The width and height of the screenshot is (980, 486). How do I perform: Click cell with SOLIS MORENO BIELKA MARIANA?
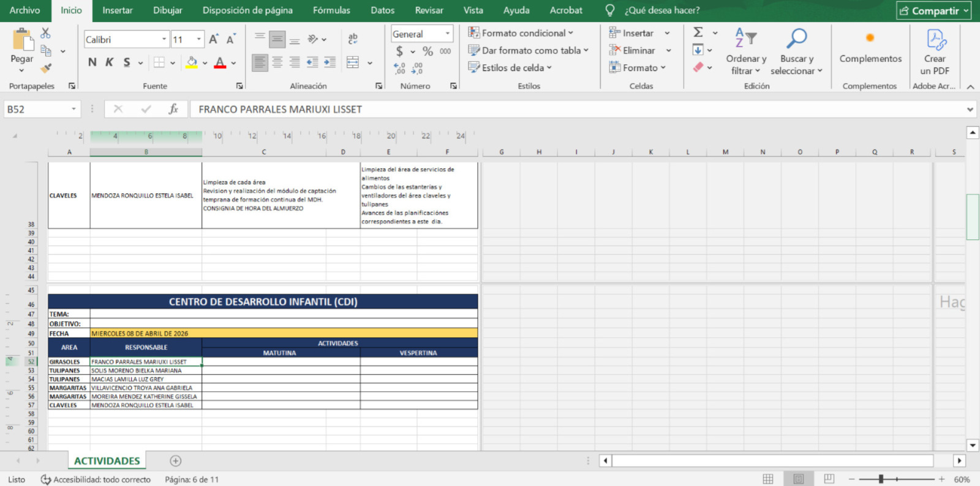(146, 370)
